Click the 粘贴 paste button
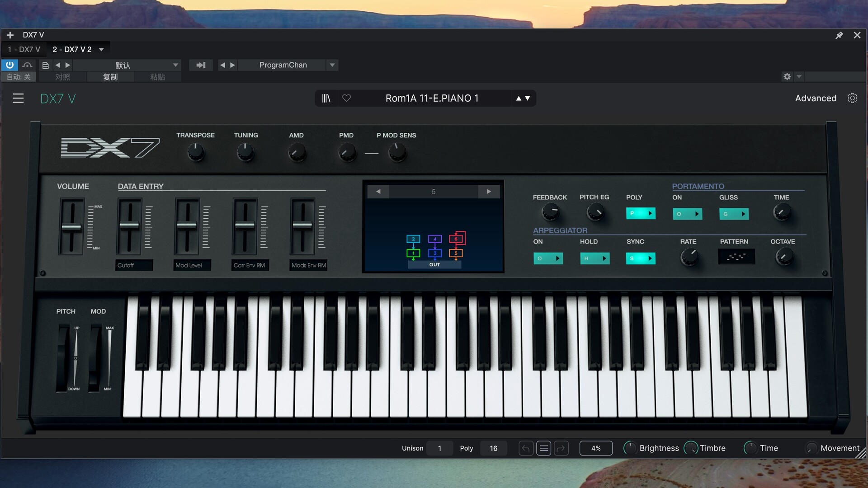The image size is (868, 488). pyautogui.click(x=157, y=77)
